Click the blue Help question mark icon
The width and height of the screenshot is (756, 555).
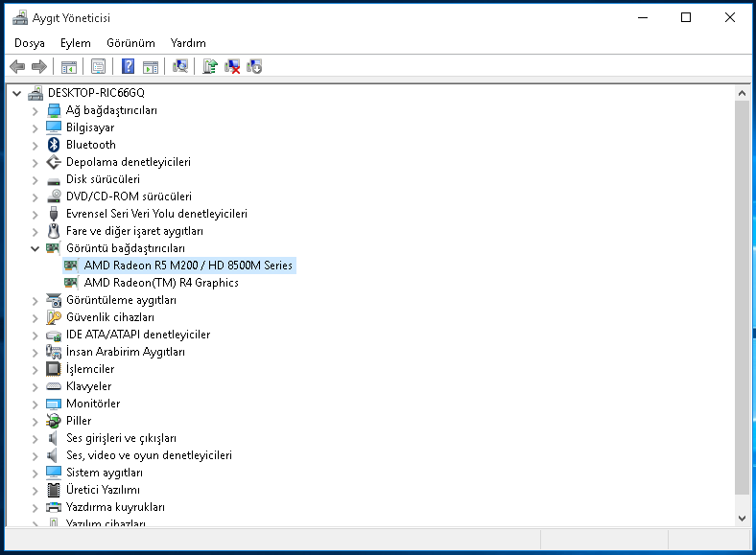click(129, 66)
